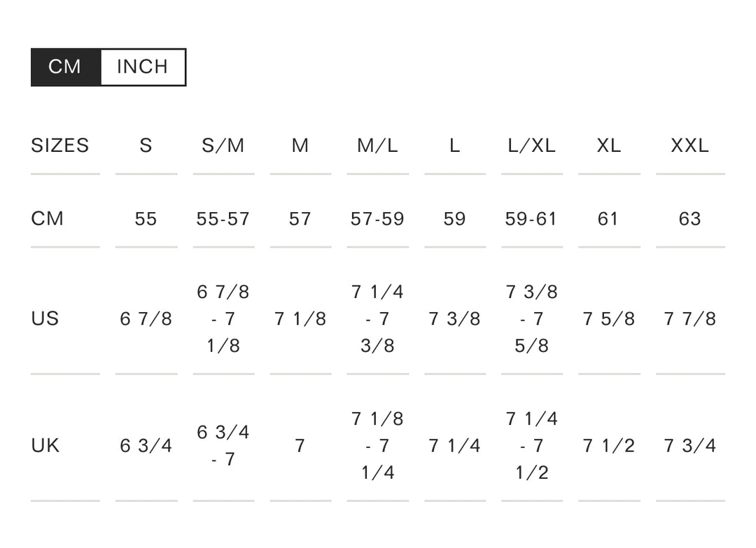Select the CM unit toggle

tap(66, 67)
